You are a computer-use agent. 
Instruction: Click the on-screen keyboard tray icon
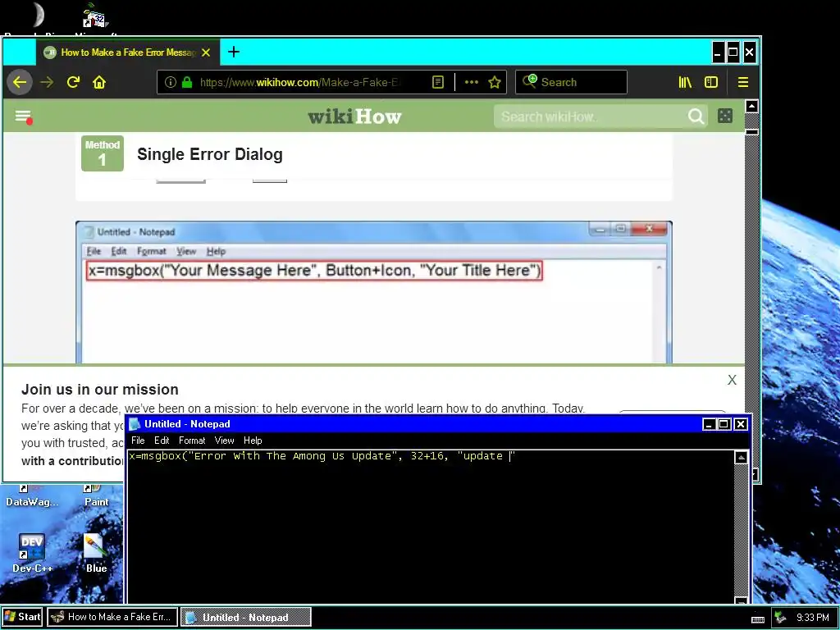tap(758, 619)
